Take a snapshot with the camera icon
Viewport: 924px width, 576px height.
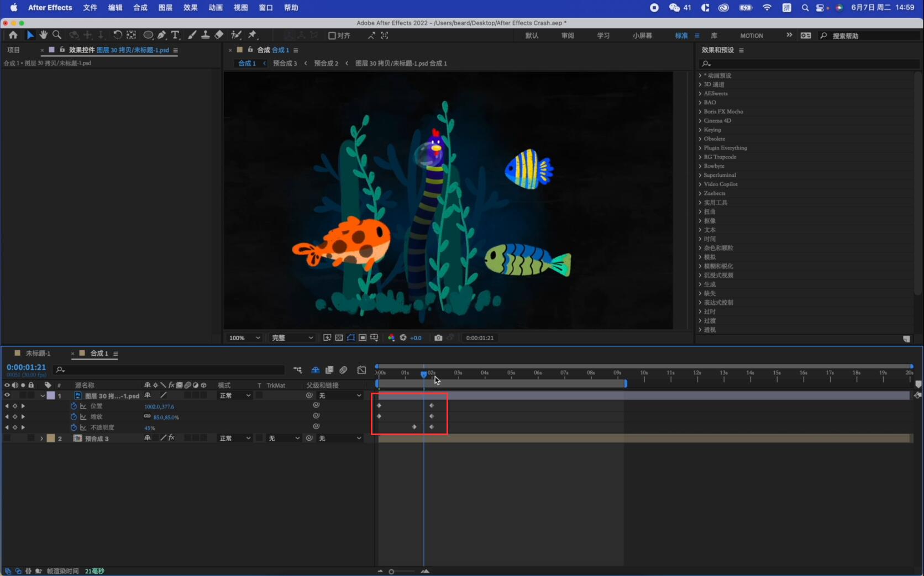tap(438, 337)
